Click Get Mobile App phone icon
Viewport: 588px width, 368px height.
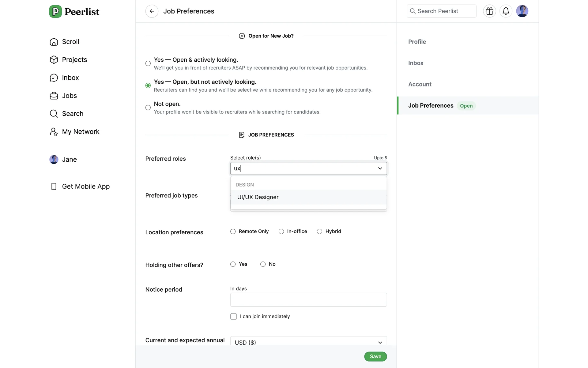pyautogui.click(x=54, y=186)
